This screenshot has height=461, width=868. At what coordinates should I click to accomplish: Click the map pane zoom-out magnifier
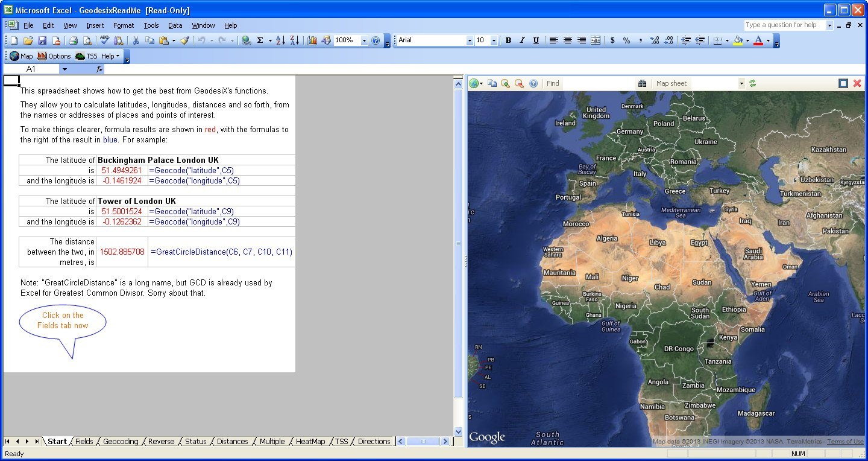click(518, 83)
